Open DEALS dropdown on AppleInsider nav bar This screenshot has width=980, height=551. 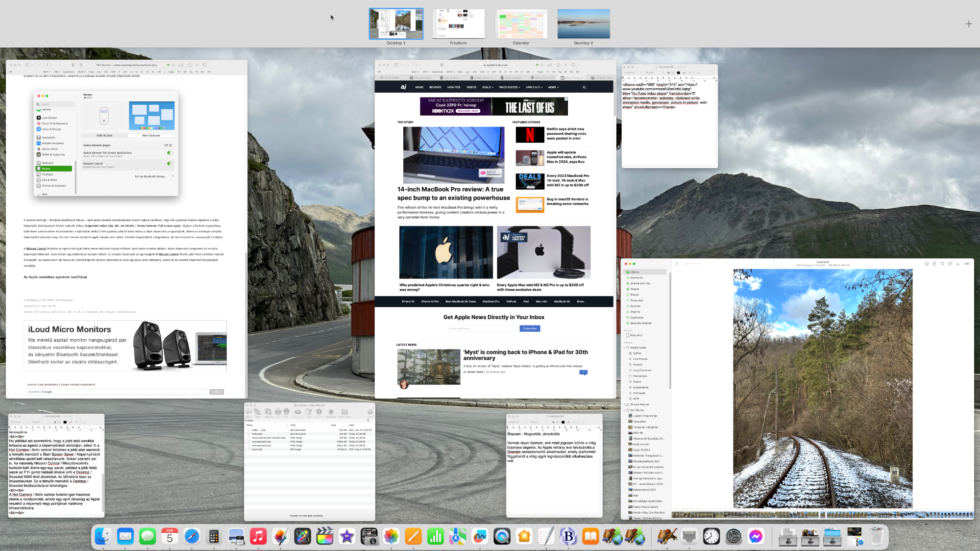point(488,87)
